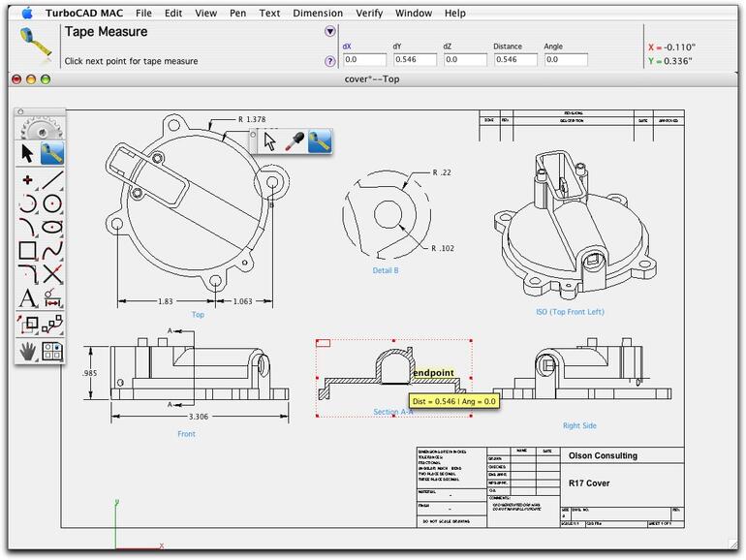The image size is (746, 560).
Task: Activate the Spline curve tool
Action: [53, 251]
